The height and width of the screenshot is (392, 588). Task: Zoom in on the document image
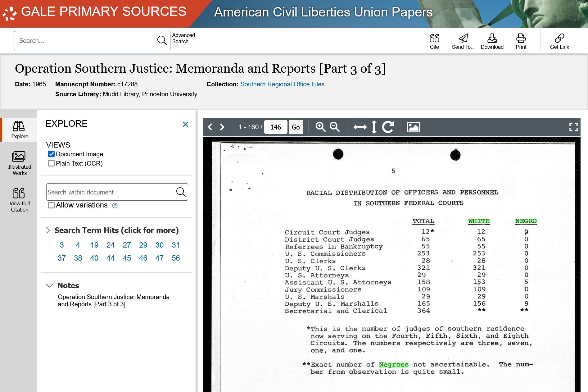click(x=320, y=127)
